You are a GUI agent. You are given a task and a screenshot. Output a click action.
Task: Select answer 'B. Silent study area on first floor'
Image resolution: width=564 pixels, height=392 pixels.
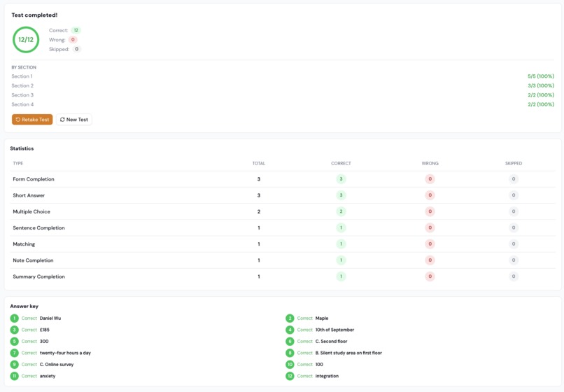click(348, 353)
